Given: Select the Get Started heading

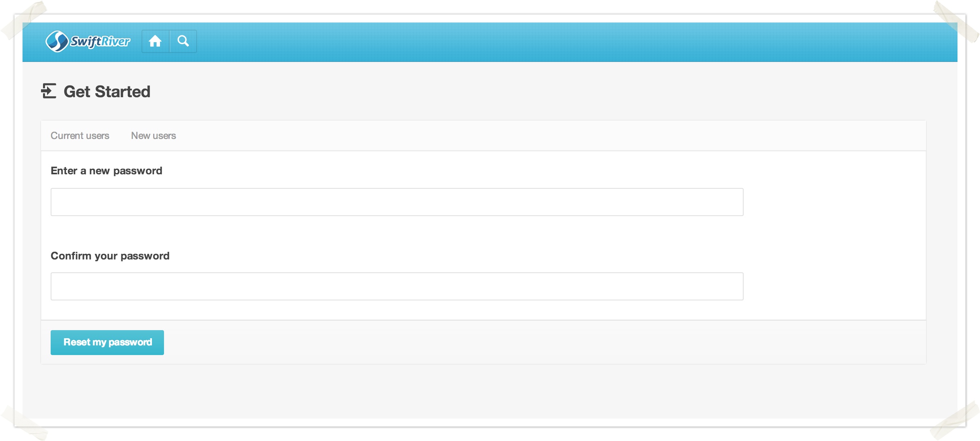Looking at the screenshot, I should point(107,92).
